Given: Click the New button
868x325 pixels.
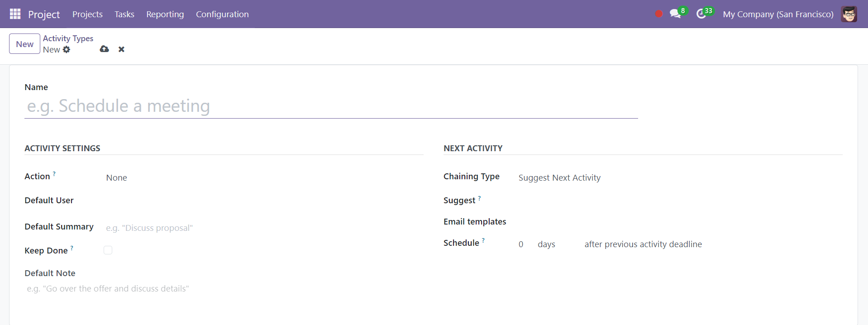Looking at the screenshot, I should tap(24, 44).
